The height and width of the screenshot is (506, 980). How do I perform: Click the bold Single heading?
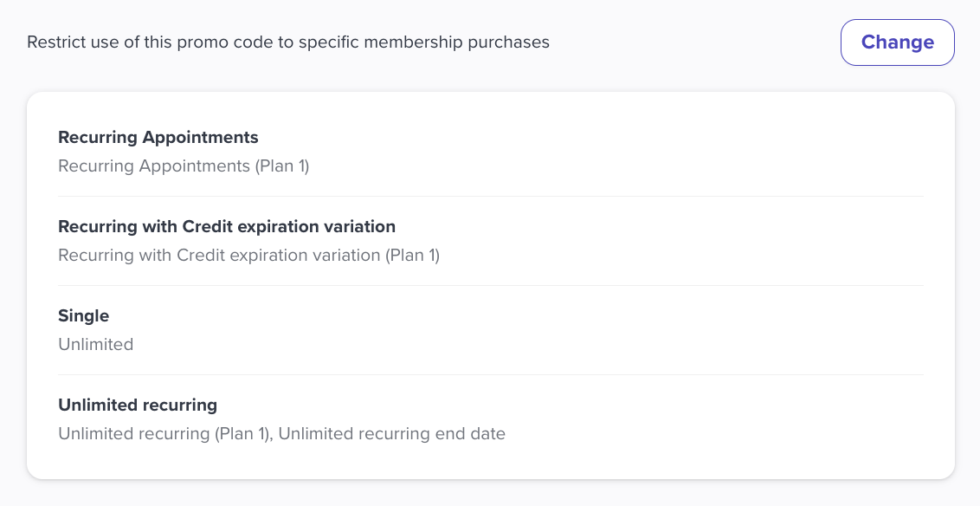(x=83, y=315)
